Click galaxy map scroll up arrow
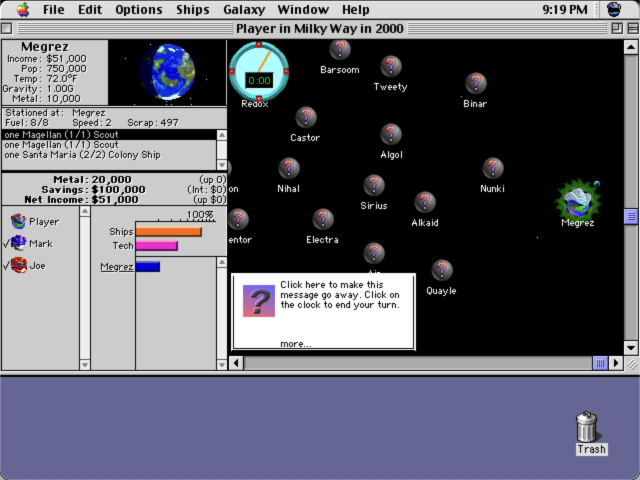The image size is (640, 480). pyautogui.click(x=631, y=47)
